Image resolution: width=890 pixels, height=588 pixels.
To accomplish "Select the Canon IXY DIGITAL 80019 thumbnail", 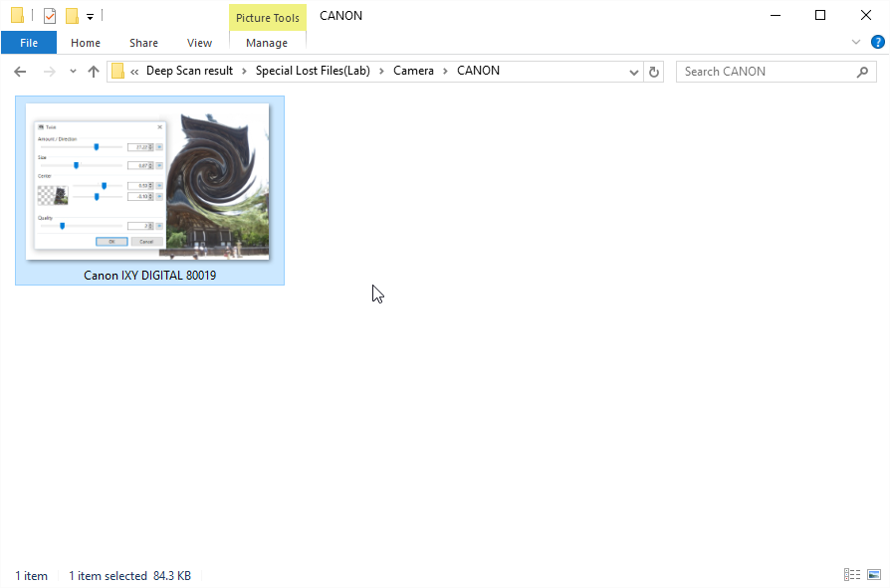I will [147, 181].
